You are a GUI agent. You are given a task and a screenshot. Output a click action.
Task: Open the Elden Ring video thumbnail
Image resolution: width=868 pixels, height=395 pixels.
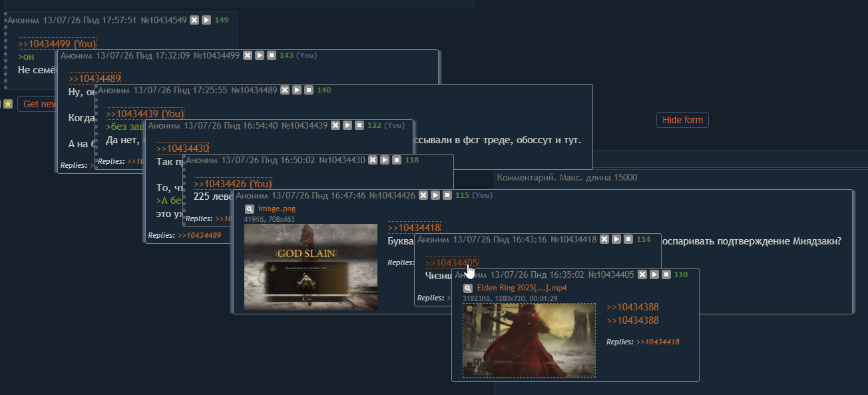pyautogui.click(x=529, y=340)
